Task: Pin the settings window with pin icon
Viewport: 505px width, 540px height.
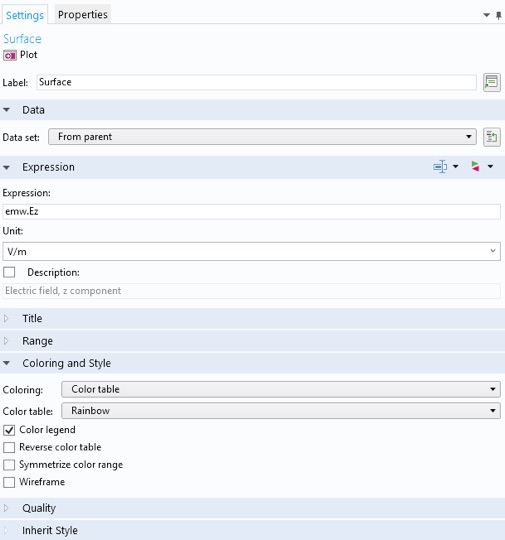Action: 498,15
